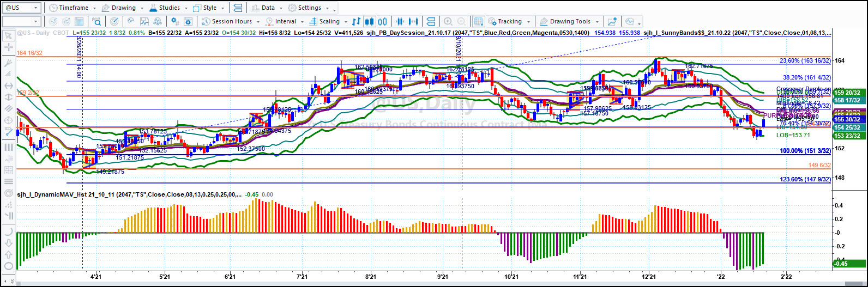Open the empty combo box below @US
This screenshot has height=287, width=868.
(x=21, y=21)
